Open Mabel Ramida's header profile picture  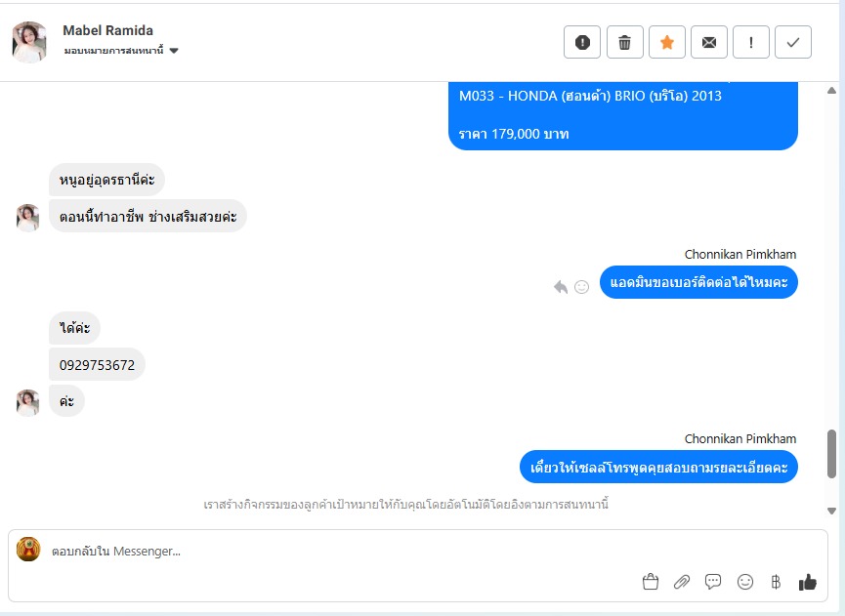29,42
